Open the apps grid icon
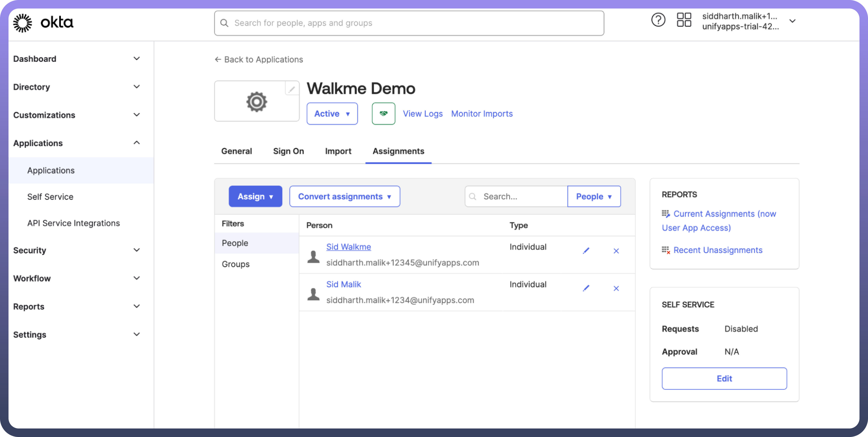Image resolution: width=868 pixels, height=437 pixels. coord(684,20)
